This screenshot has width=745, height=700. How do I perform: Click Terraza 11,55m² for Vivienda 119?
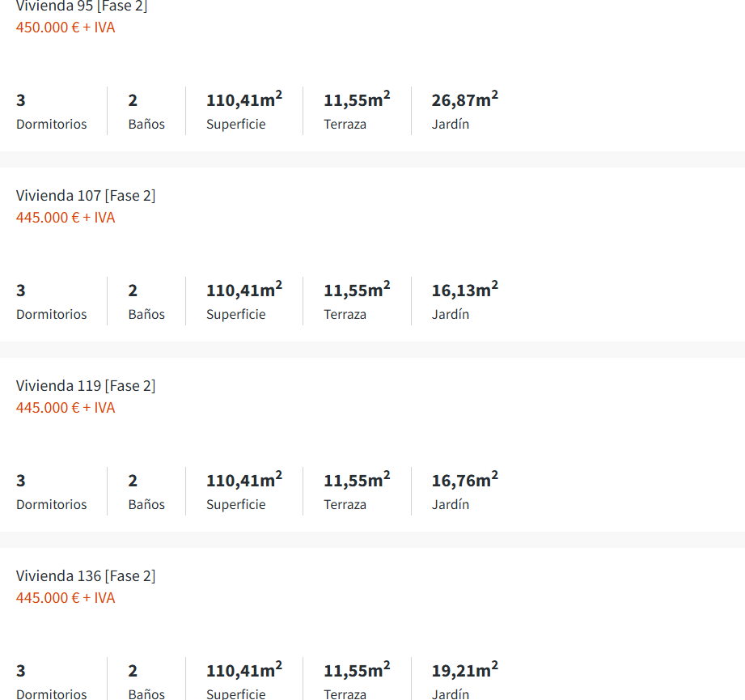coord(357,481)
